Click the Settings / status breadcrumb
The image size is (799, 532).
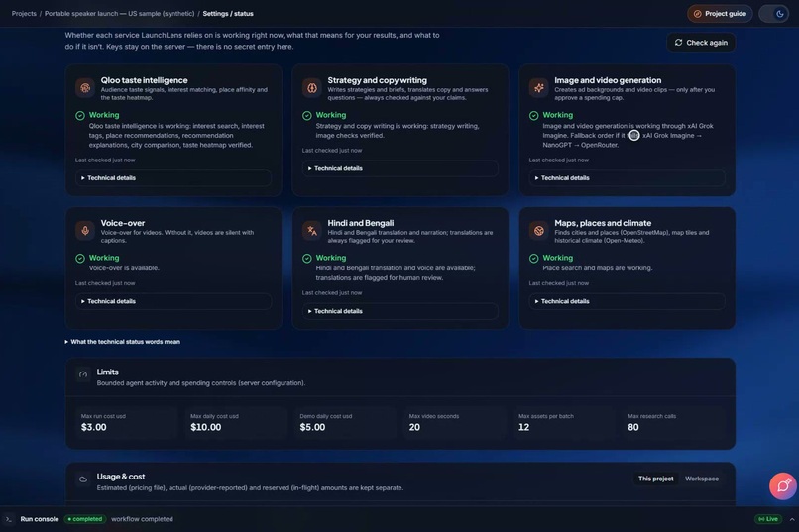click(x=228, y=14)
